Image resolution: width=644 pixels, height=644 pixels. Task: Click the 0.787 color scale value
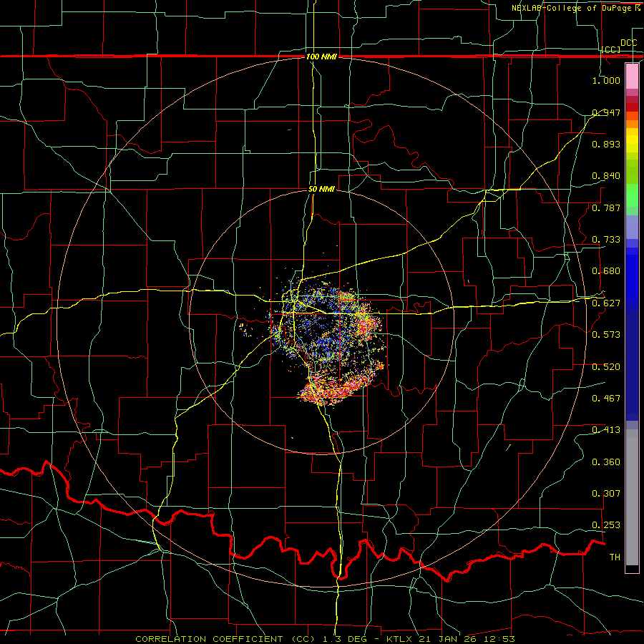tap(606, 208)
